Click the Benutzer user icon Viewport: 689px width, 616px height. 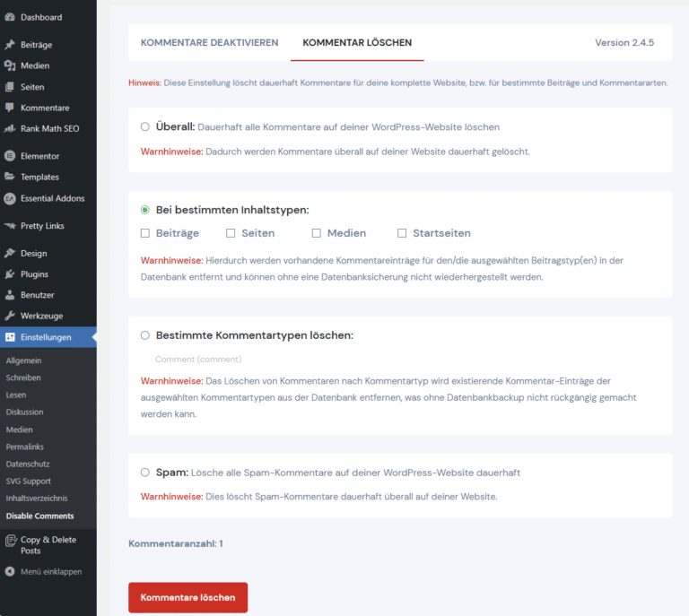click(10, 295)
